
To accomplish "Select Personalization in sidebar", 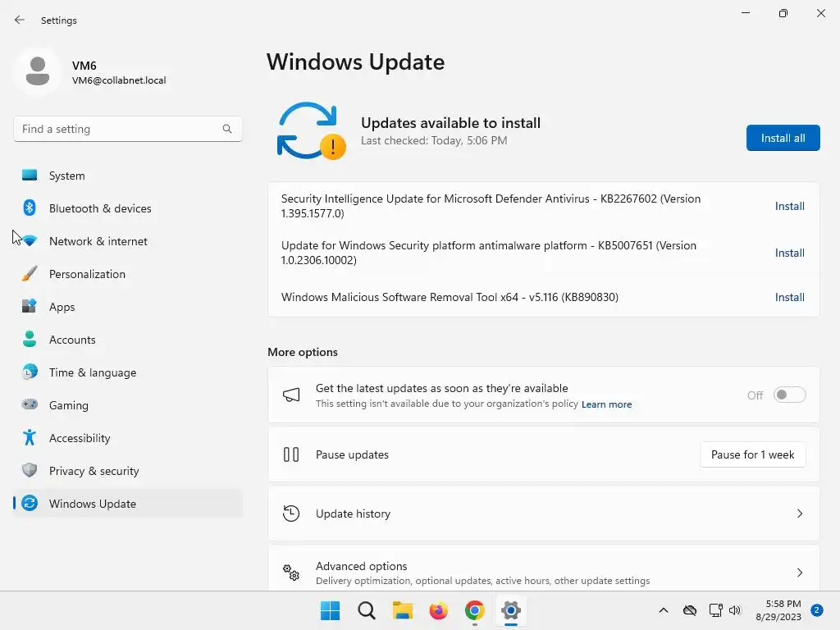I will click(128, 274).
